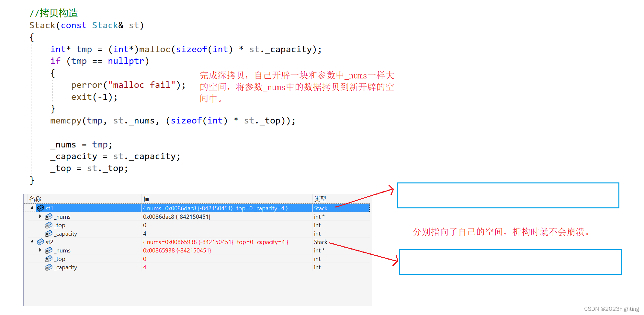Click value 0x00865938 {-842150451}
This screenshot has height=315, width=644.
[177, 250]
